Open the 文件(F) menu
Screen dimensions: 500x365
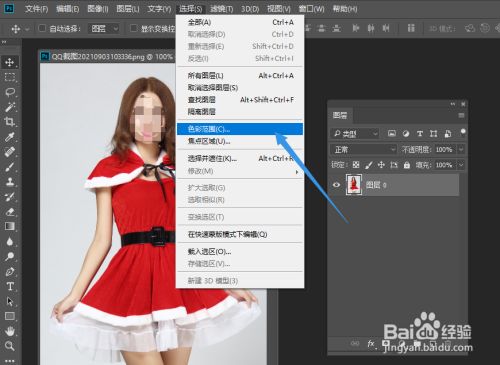click(x=36, y=9)
